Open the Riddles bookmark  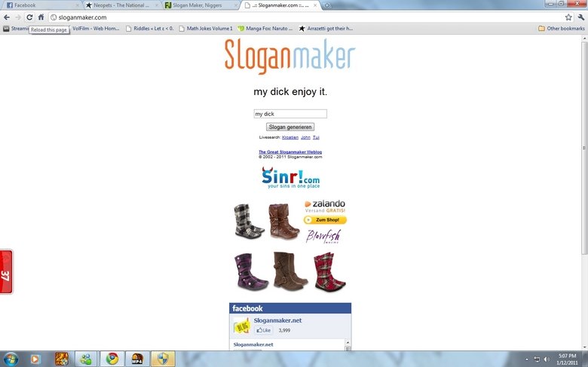coord(149,29)
